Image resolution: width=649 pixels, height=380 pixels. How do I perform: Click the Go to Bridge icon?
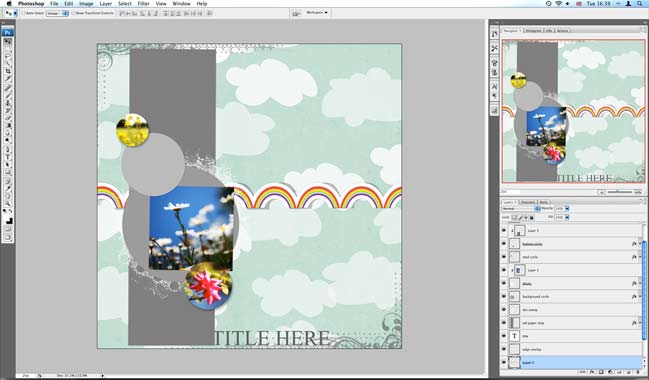coord(296,13)
